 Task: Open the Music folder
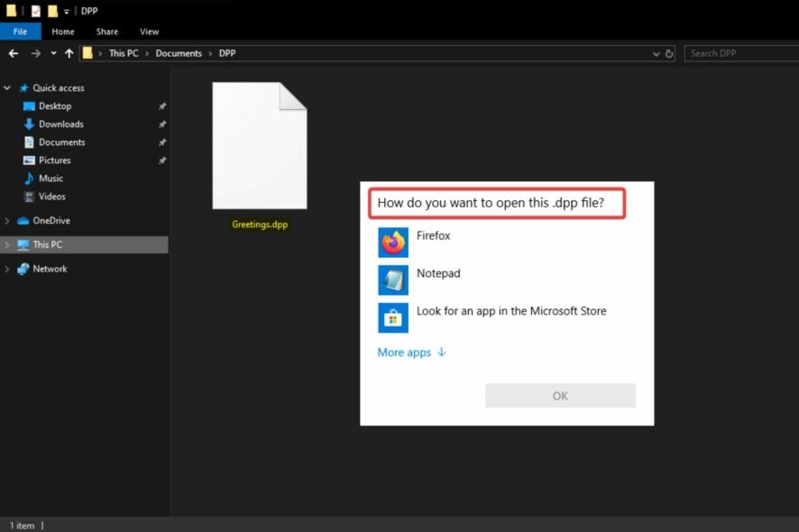pos(50,179)
